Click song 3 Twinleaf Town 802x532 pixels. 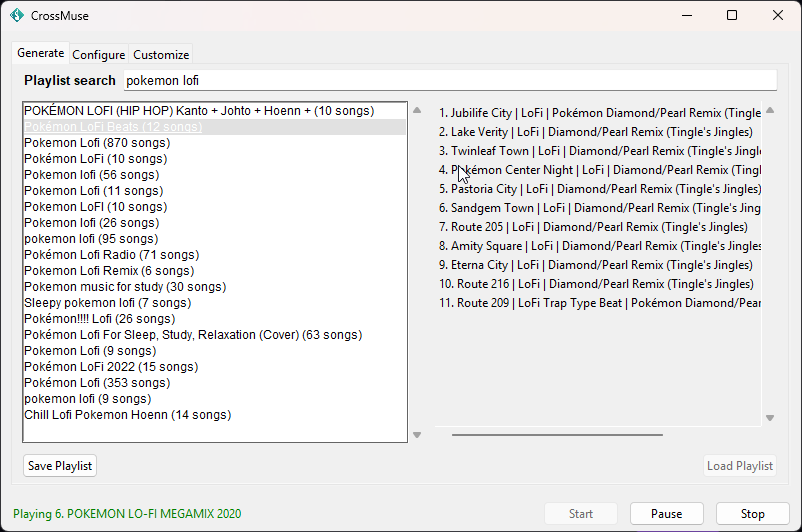tap(599, 151)
